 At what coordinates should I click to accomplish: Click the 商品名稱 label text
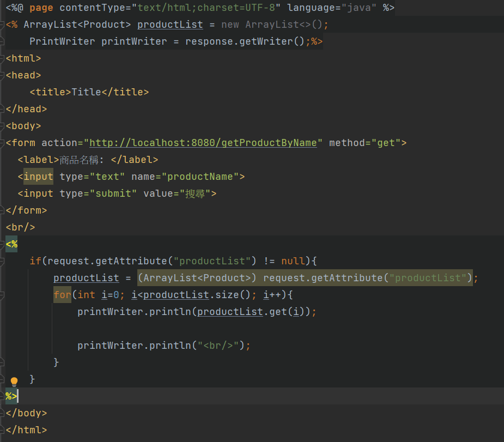point(79,160)
